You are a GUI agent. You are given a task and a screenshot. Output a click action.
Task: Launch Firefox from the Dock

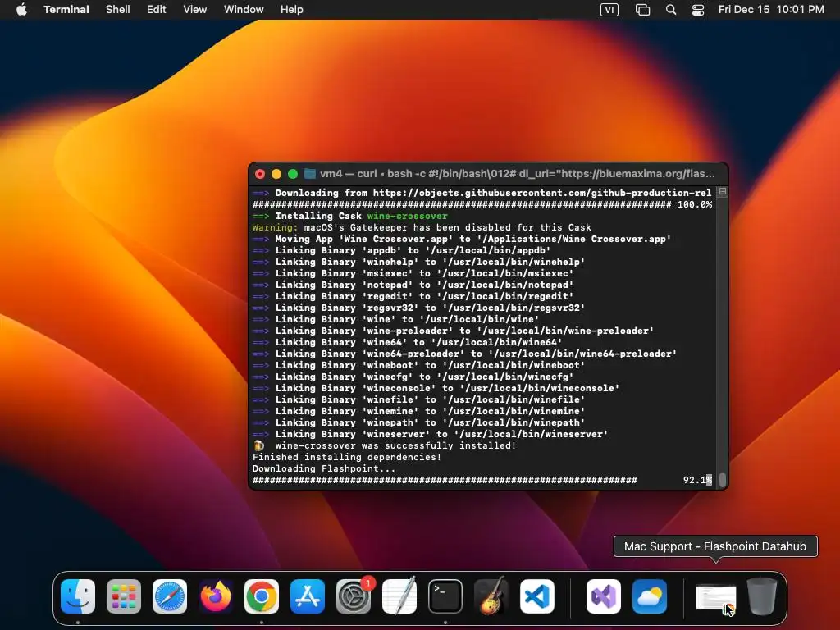(216, 596)
